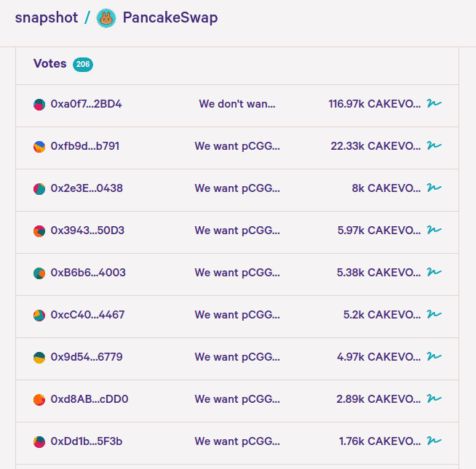Open signature icon for voter 0xa0f7...2BD4

pyautogui.click(x=435, y=104)
